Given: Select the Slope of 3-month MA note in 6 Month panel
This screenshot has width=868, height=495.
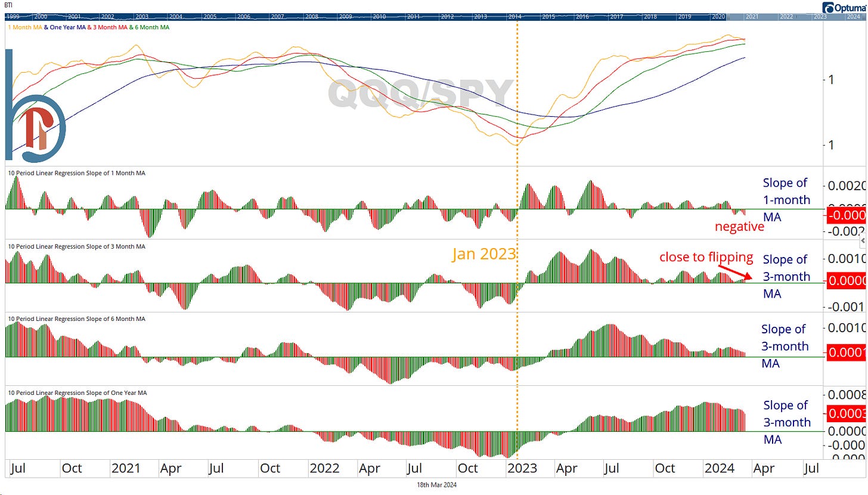Looking at the screenshot, I should point(784,346).
